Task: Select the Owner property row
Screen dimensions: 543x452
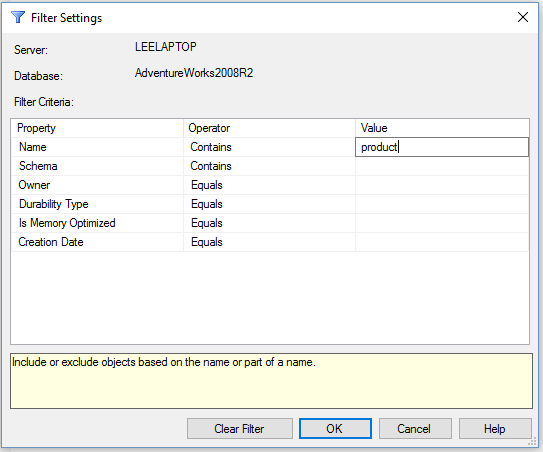Action: click(97, 185)
